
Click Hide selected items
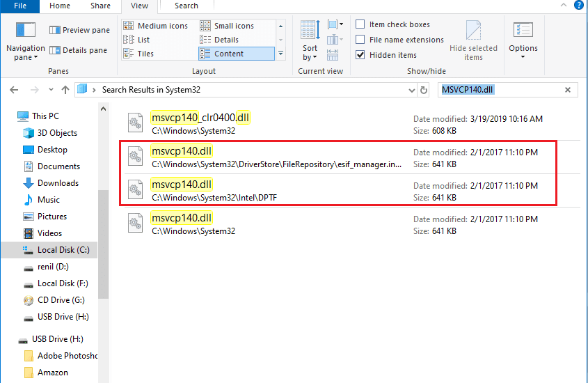(x=473, y=40)
